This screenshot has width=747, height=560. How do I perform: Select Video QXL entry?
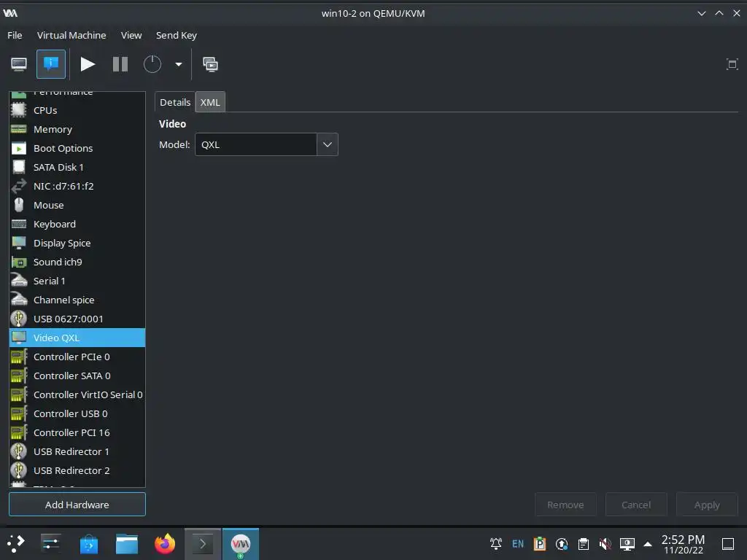click(x=77, y=338)
